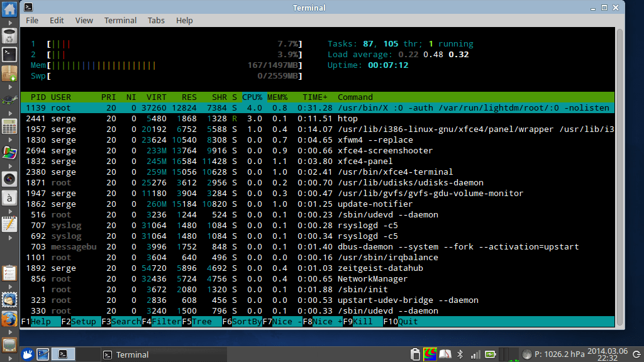Open the clipboard manager tray icon

(415, 354)
